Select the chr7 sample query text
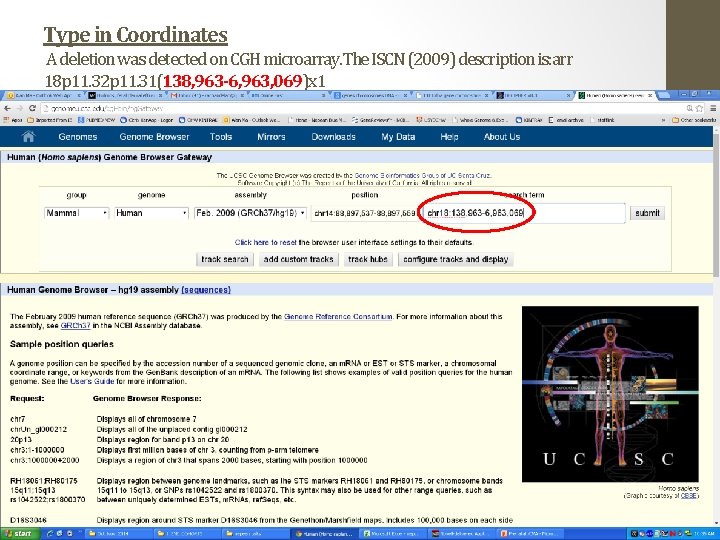 point(17,419)
